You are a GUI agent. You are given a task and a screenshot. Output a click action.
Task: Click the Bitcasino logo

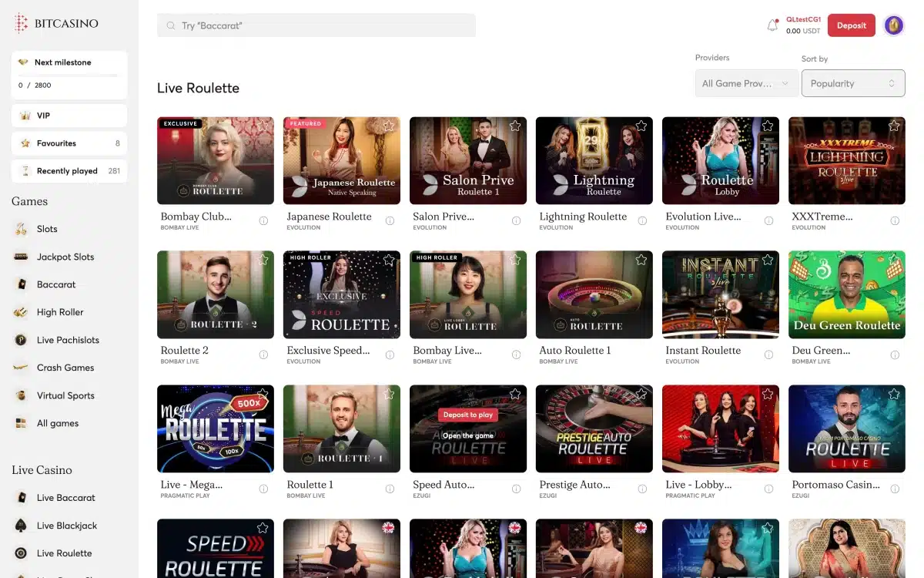point(56,23)
